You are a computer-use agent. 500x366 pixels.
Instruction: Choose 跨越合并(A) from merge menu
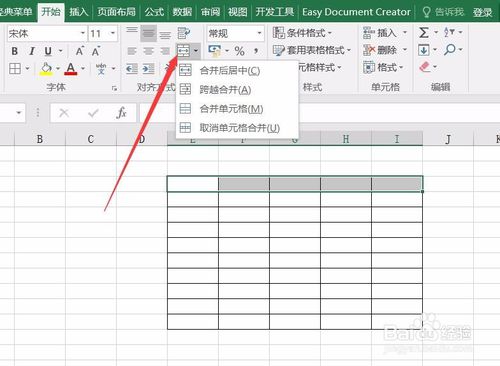237,89
